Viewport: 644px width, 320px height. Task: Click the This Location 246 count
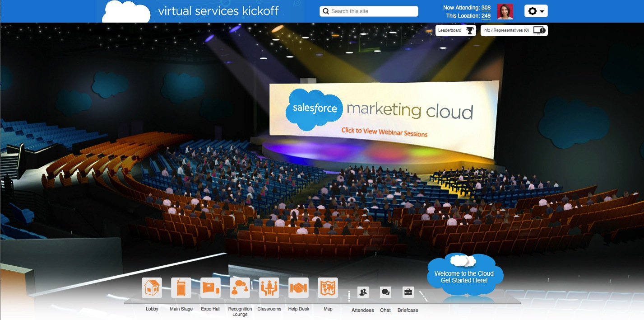pyautogui.click(x=486, y=16)
